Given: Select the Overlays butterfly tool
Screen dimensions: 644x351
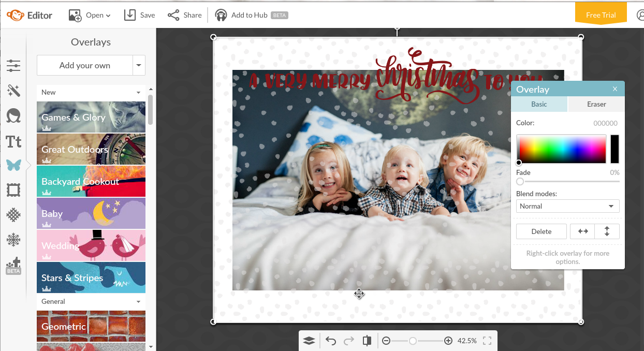Looking at the screenshot, I should [x=13, y=165].
